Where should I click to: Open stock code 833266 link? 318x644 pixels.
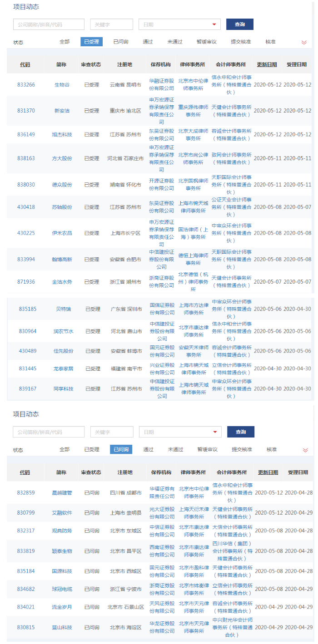point(26,84)
